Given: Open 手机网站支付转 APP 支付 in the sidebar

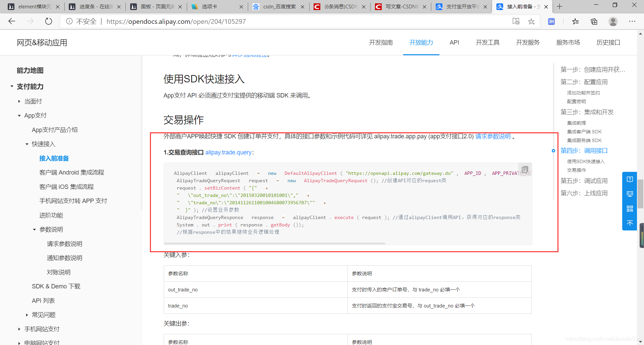Looking at the screenshot, I should [73, 201].
